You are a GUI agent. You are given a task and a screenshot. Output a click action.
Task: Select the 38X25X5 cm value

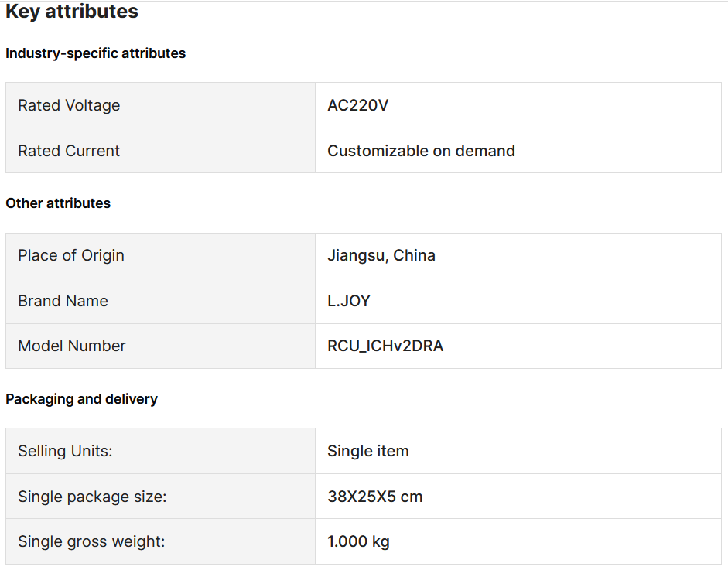[375, 497]
